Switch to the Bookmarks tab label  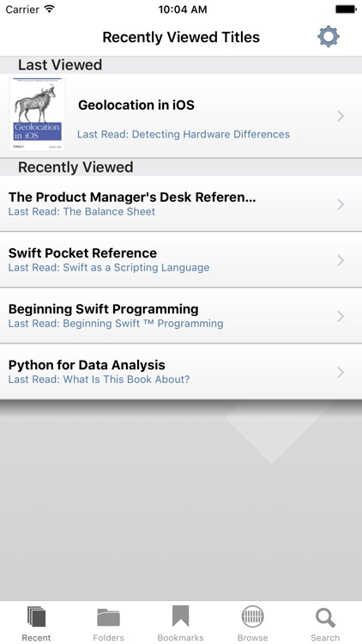tap(181, 637)
